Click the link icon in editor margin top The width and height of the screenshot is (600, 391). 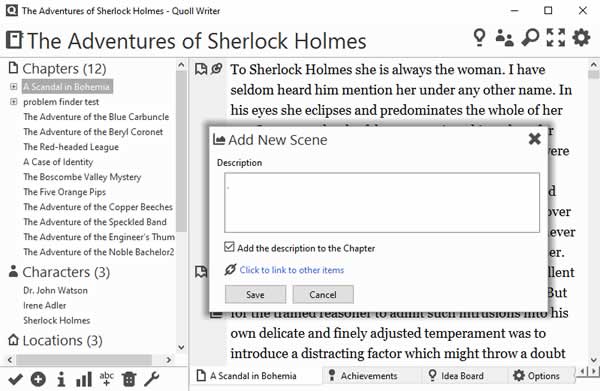click(217, 69)
